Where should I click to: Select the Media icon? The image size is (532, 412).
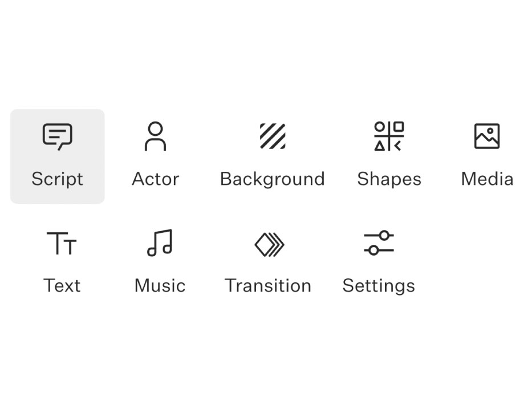(486, 136)
